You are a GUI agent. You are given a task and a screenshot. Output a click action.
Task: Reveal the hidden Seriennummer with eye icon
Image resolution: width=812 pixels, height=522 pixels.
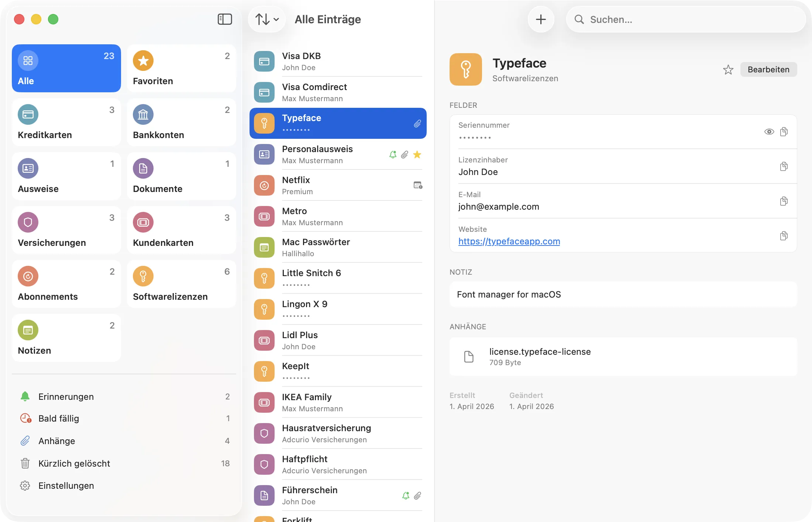pyautogui.click(x=769, y=132)
